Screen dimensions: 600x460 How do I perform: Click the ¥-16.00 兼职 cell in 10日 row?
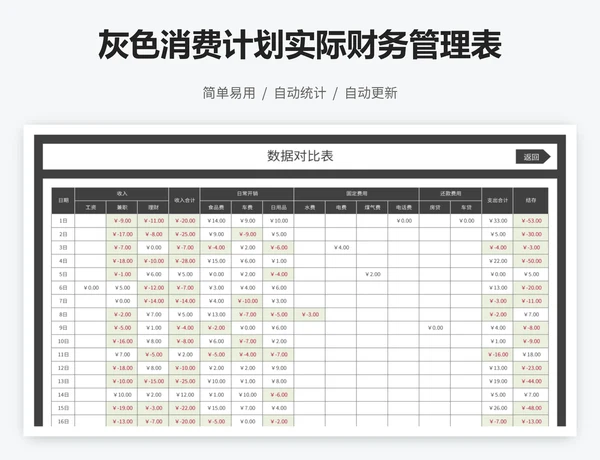click(122, 341)
